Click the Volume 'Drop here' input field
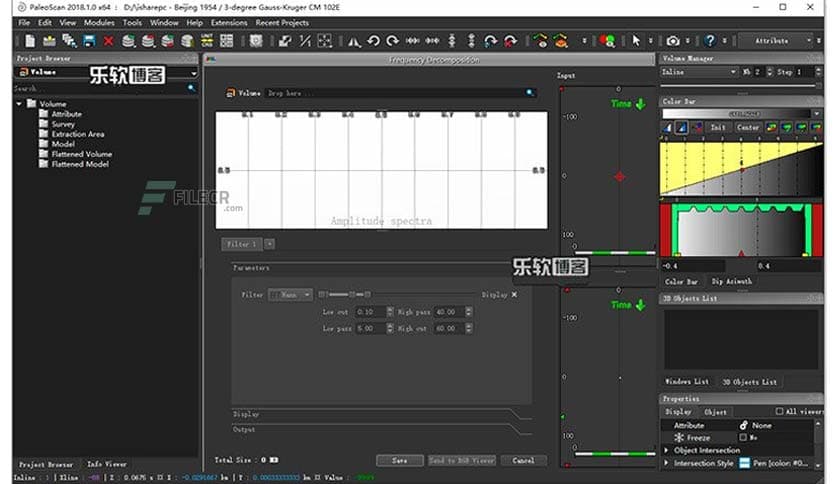836x484 pixels. pos(400,93)
